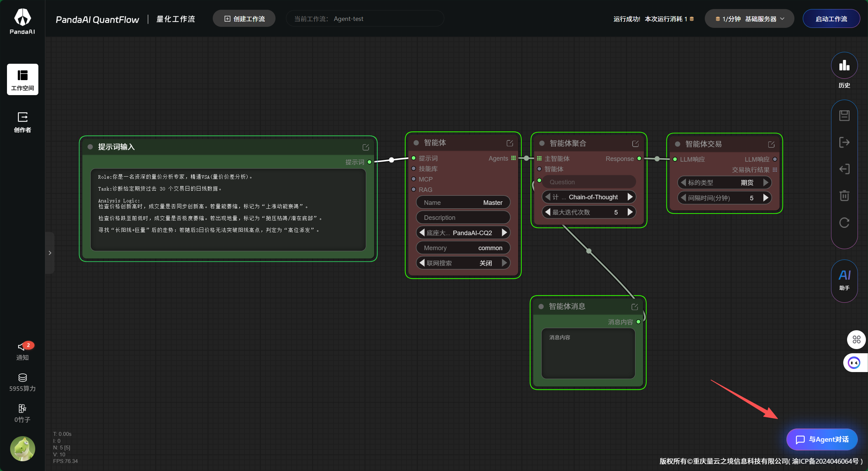Switch to 工作空间 in the sidebar

point(22,79)
